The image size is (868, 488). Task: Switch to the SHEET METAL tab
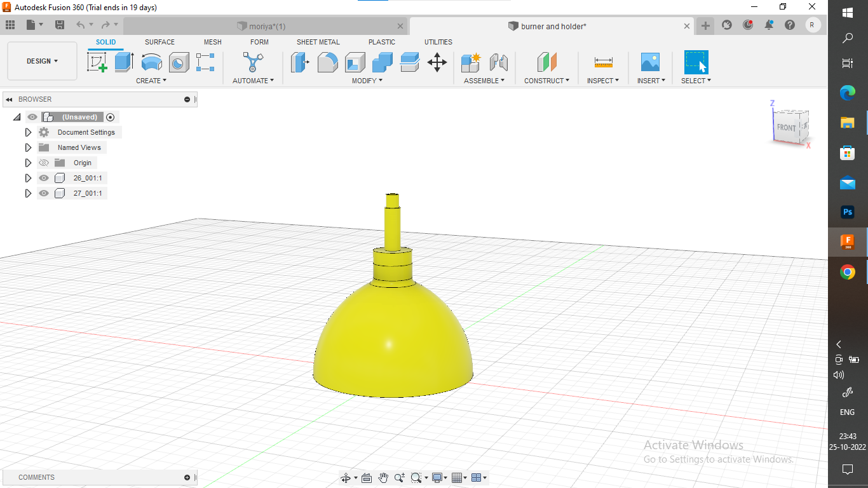[x=318, y=42]
